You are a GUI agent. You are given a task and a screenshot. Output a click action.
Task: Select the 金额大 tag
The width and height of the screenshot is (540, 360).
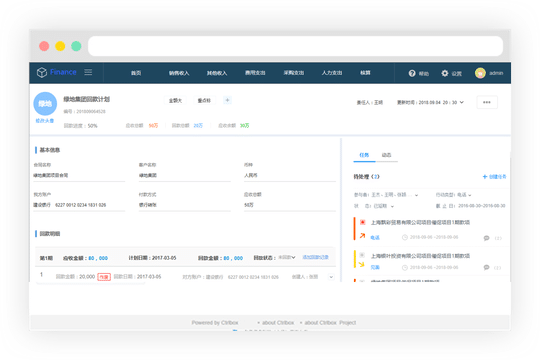click(175, 100)
